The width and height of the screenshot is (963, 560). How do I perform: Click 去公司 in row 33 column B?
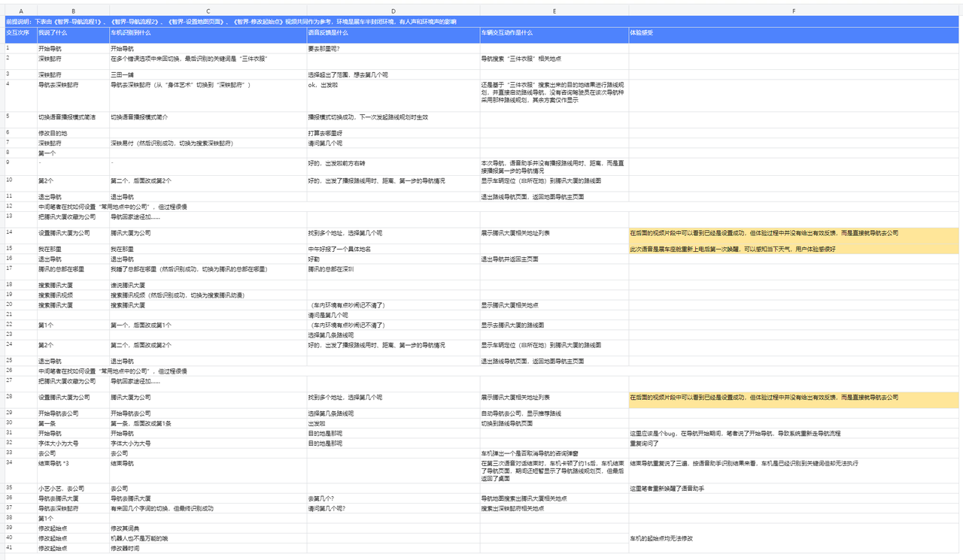[x=73, y=453]
